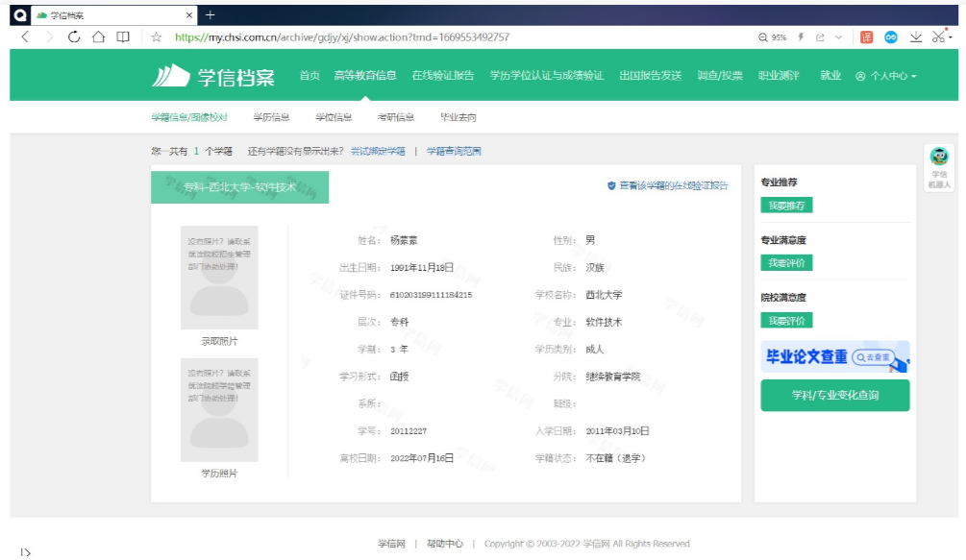Image resolution: width=966 pixels, height=560 pixels.
Task: Open the 出国报告发送 navigation item
Action: coord(651,76)
